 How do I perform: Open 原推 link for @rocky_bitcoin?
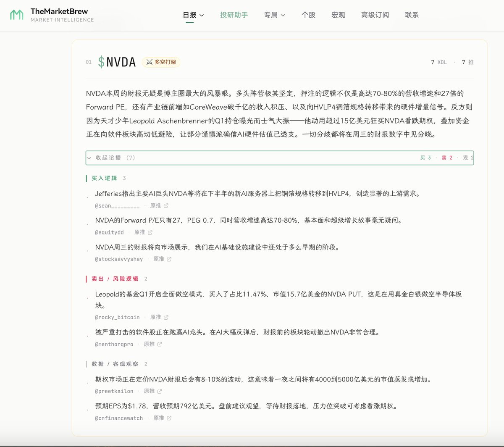coord(155,317)
